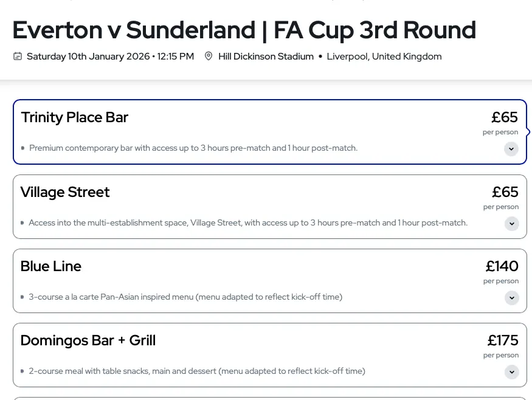Click the £65 Village Street price

tap(505, 192)
